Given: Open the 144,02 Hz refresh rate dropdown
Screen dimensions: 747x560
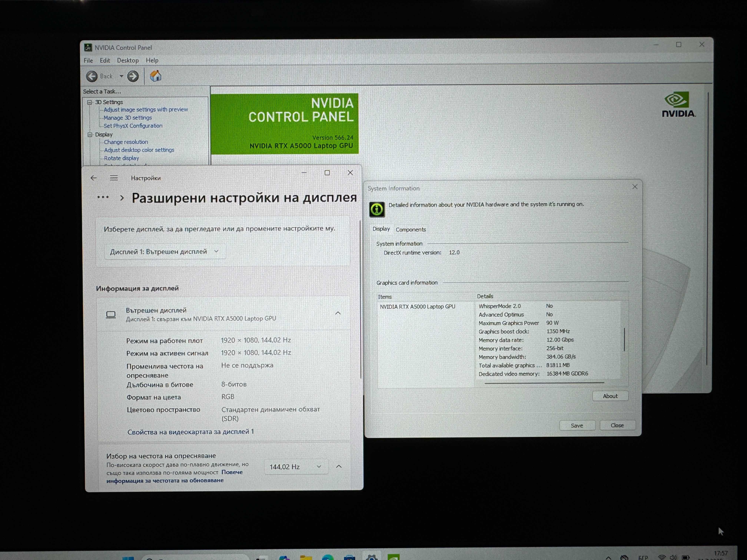Looking at the screenshot, I should pos(296,467).
